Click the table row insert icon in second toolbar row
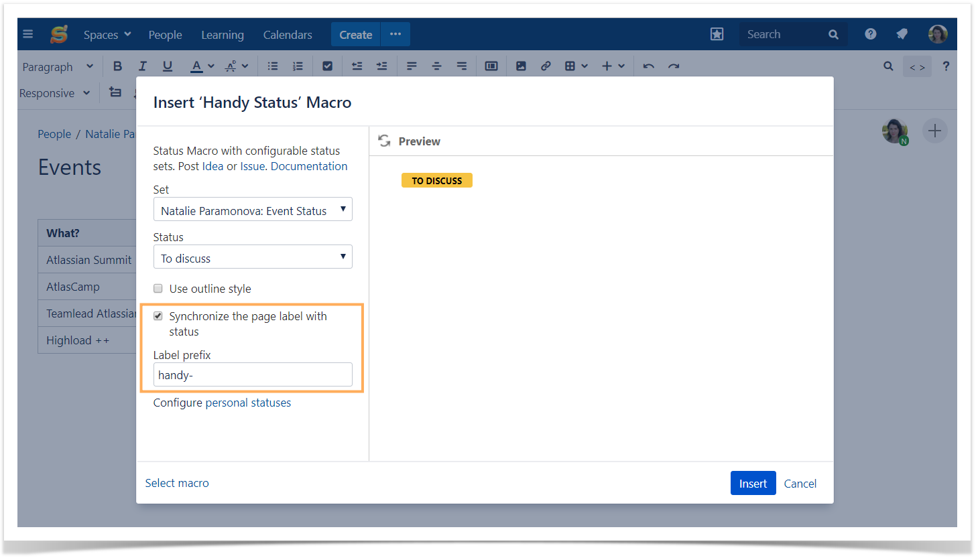Viewport: 980px width, 560px height. pyautogui.click(x=115, y=92)
